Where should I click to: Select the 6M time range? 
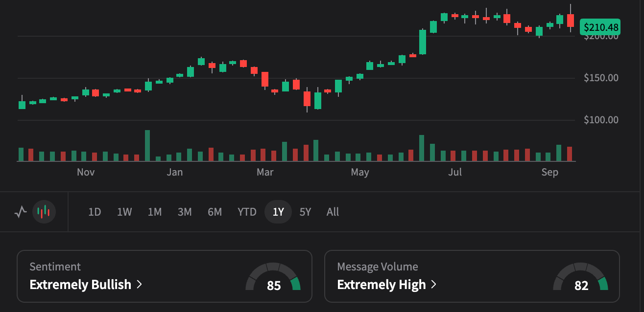click(x=215, y=212)
